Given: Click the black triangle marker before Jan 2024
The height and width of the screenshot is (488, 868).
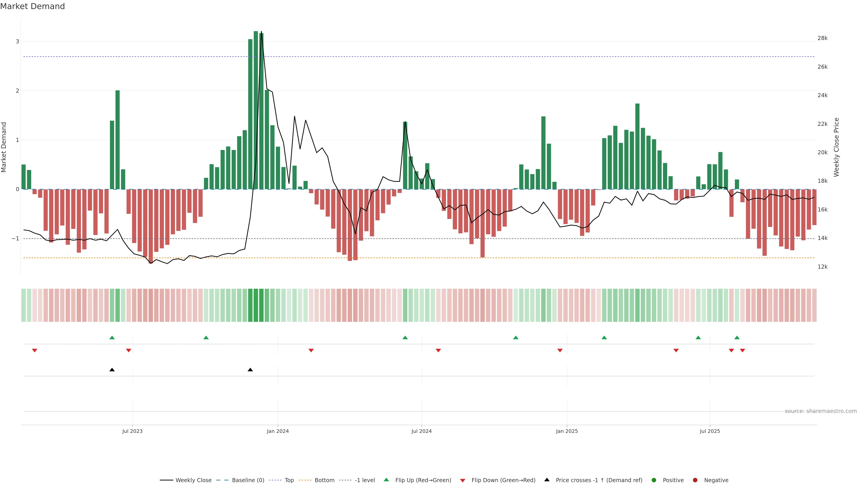Looking at the screenshot, I should tap(250, 370).
